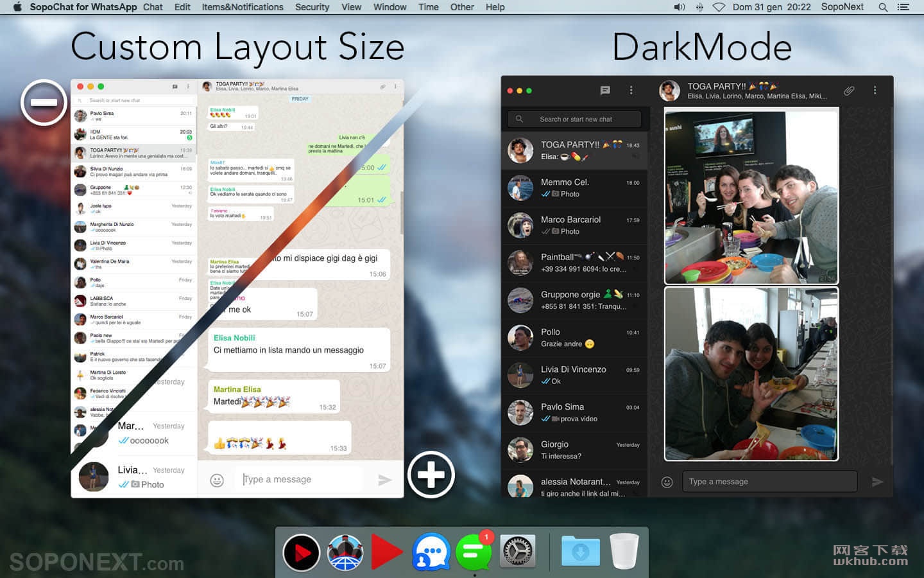Open Pavlo Sima chat in dark list
924x578 pixels.
tap(574, 412)
